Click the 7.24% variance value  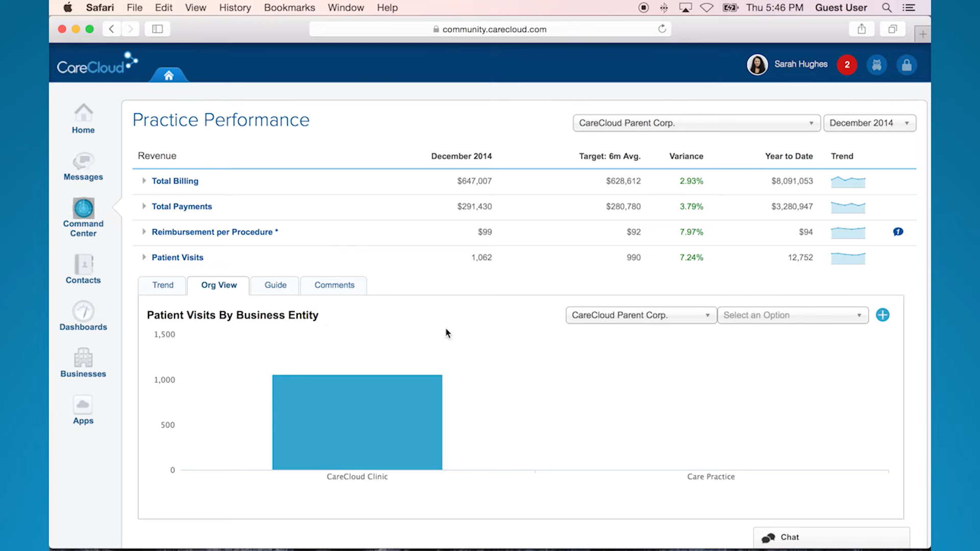click(691, 258)
